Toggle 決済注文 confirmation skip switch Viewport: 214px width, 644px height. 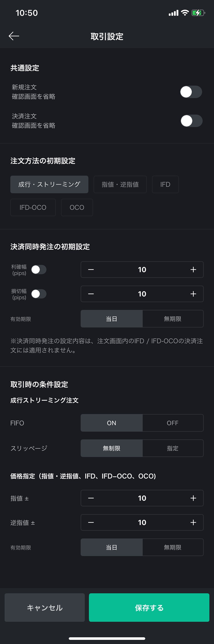click(191, 121)
